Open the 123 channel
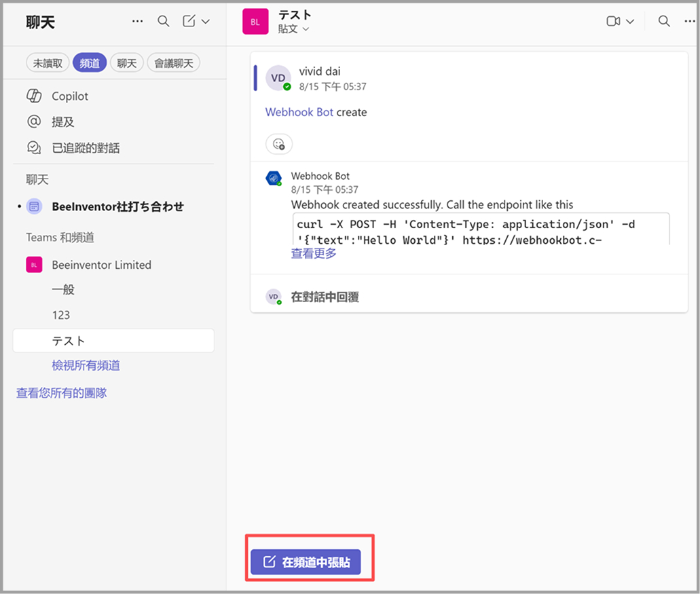Viewport: 700px width, 594px height. pyautogui.click(x=61, y=315)
